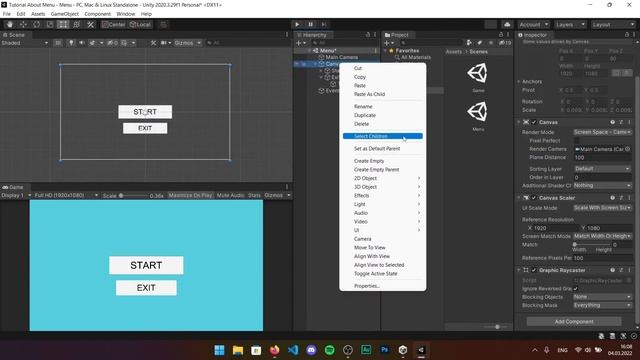Image resolution: width=640 pixels, height=360 pixels.
Task: Switch to the Inspector tab
Action: [x=533, y=35]
